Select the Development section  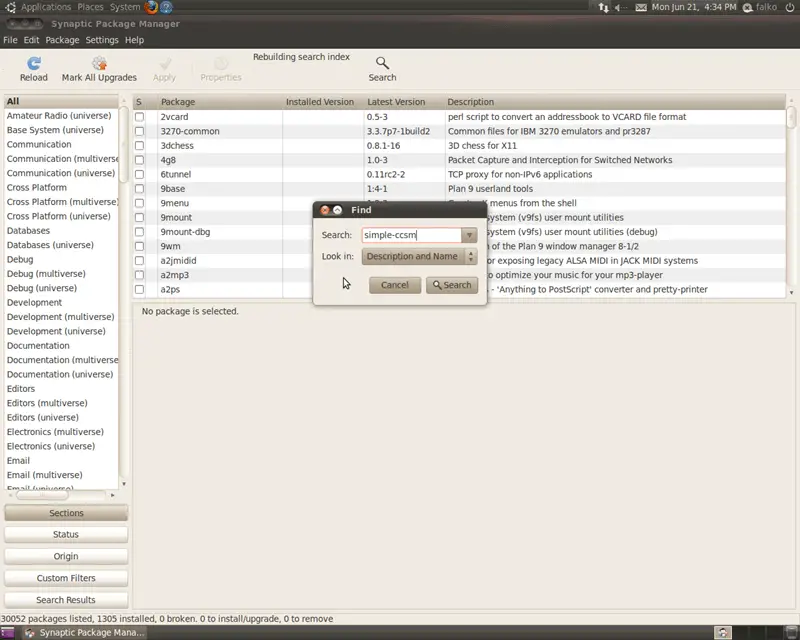point(61,303)
